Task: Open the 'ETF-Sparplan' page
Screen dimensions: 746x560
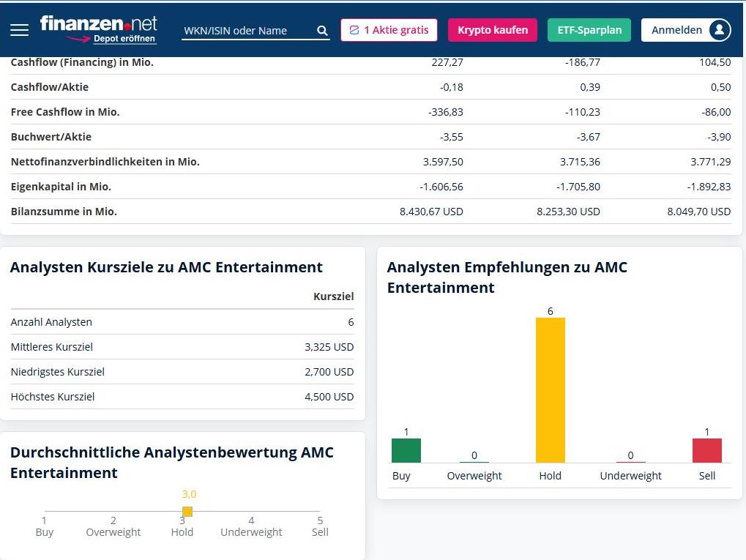Action: click(x=589, y=30)
